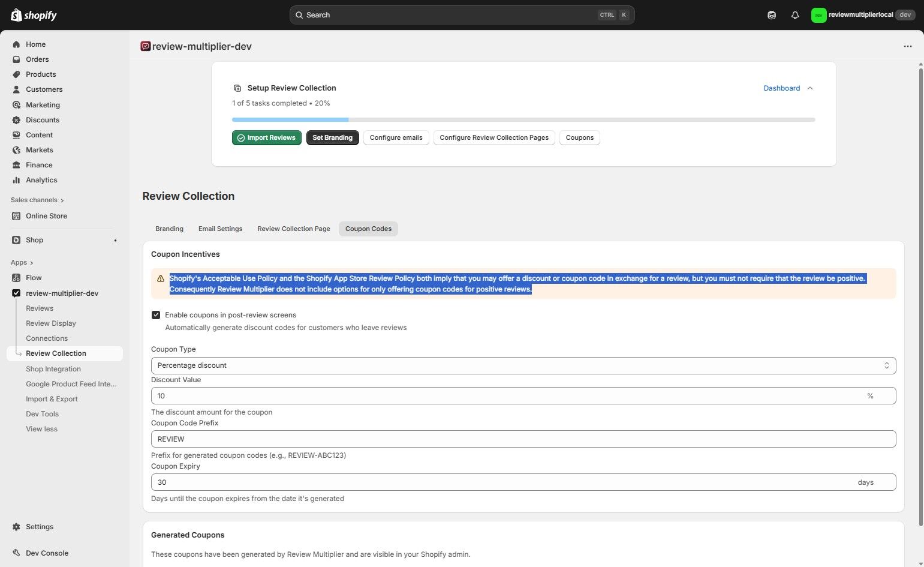Open Reviews submenu item
The width and height of the screenshot is (924, 567).
point(40,308)
